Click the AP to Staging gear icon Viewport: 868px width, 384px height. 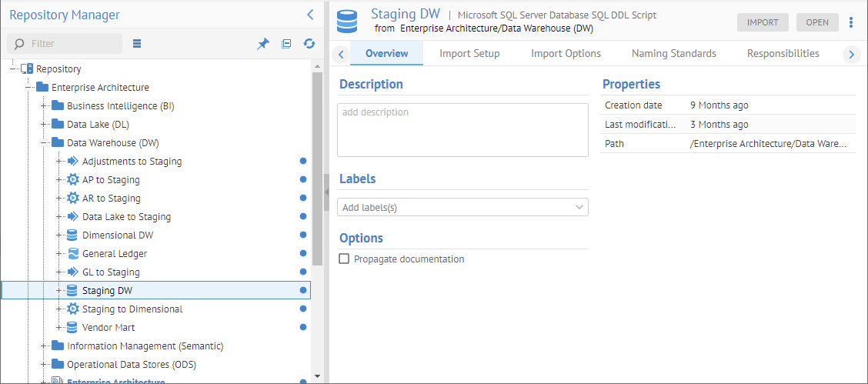[73, 180]
